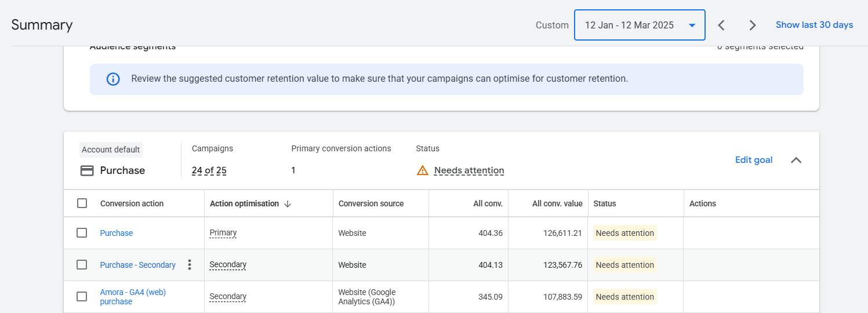Sort by Action optimisation column header
868x313 pixels.
pyautogui.click(x=244, y=203)
